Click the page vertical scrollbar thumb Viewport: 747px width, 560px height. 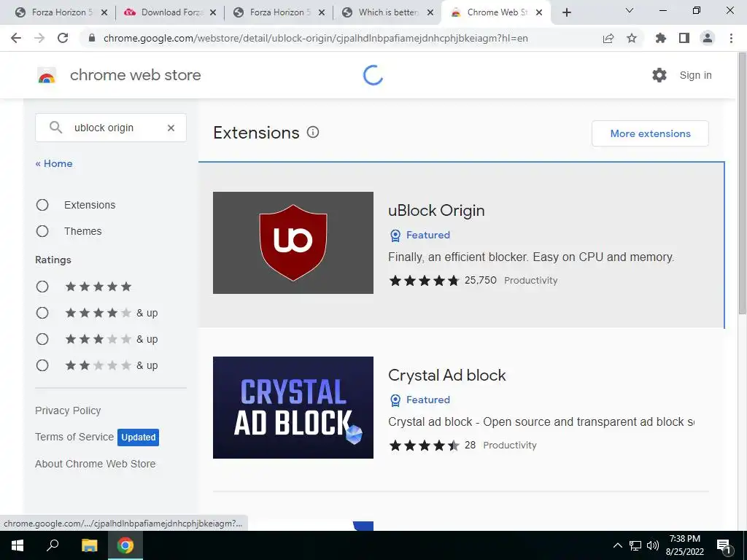coord(742,183)
